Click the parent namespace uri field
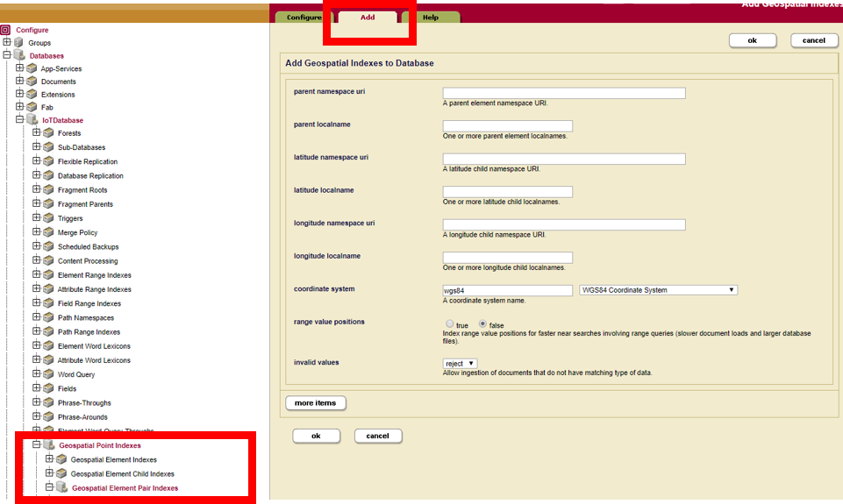 (564, 93)
